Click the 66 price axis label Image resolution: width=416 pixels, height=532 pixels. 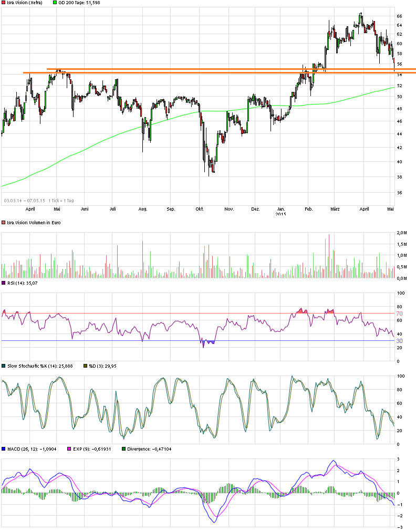tap(399, 16)
